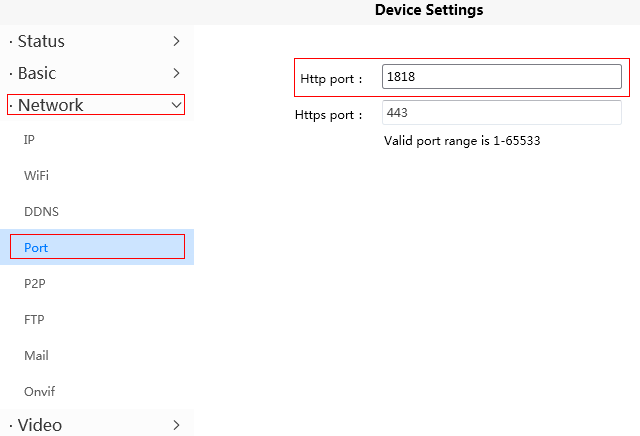This screenshot has width=640, height=436.
Task: Collapse the Network section chevron
Action: (x=176, y=105)
